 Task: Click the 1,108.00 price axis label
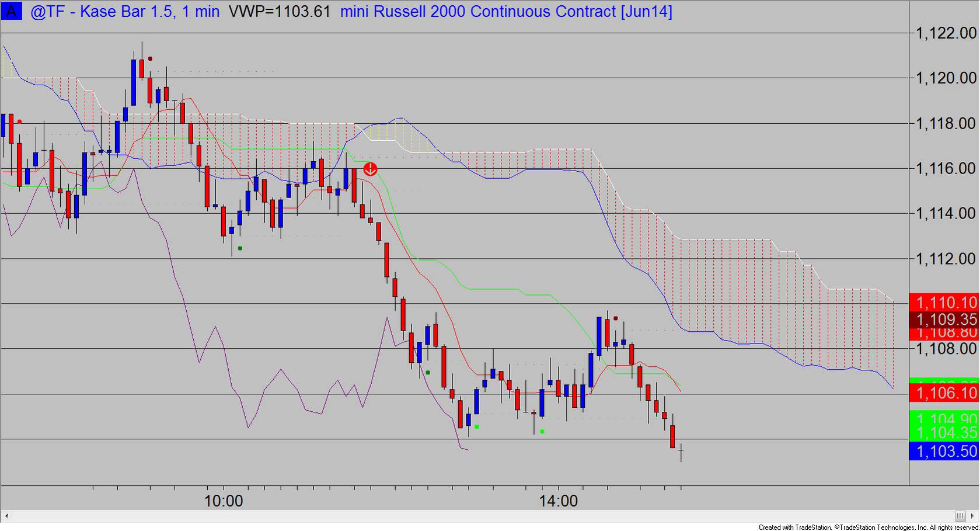click(x=946, y=349)
